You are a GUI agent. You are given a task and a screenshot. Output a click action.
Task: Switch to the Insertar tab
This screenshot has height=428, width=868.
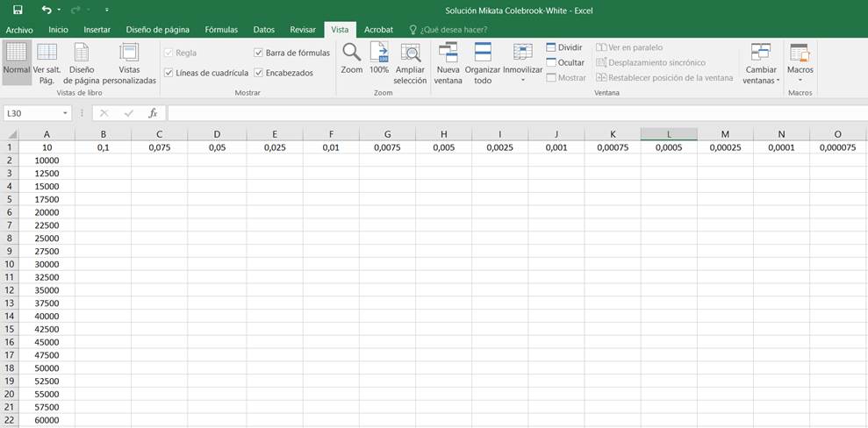point(97,30)
